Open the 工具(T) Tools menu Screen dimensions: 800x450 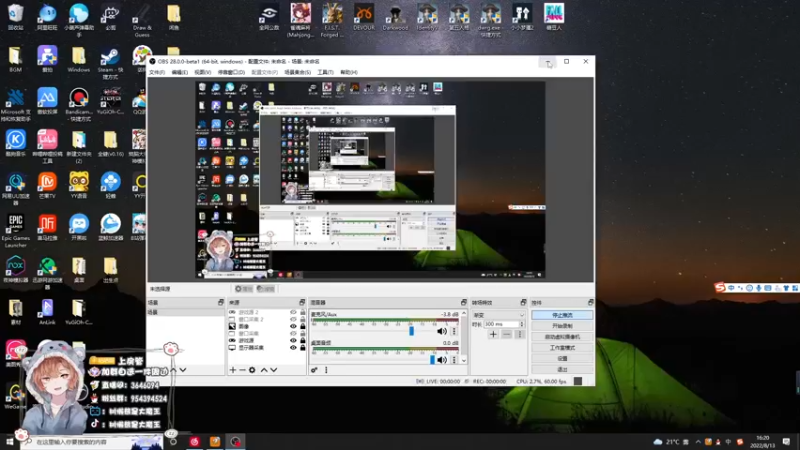(325, 72)
